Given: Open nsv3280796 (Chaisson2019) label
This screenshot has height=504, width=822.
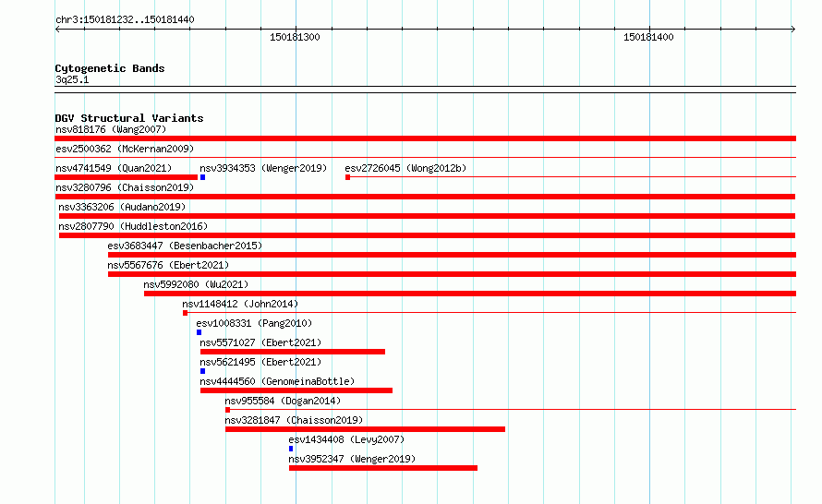Looking at the screenshot, I should 125,187.
